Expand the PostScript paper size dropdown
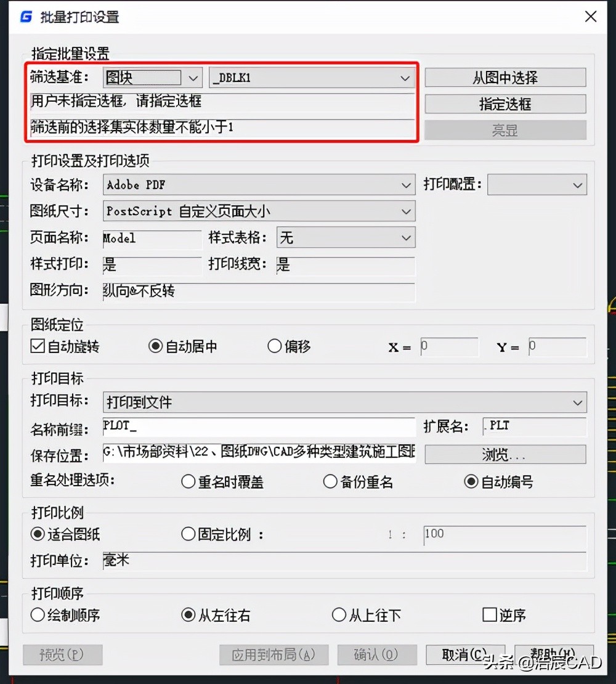The height and width of the screenshot is (684, 616). tap(405, 211)
